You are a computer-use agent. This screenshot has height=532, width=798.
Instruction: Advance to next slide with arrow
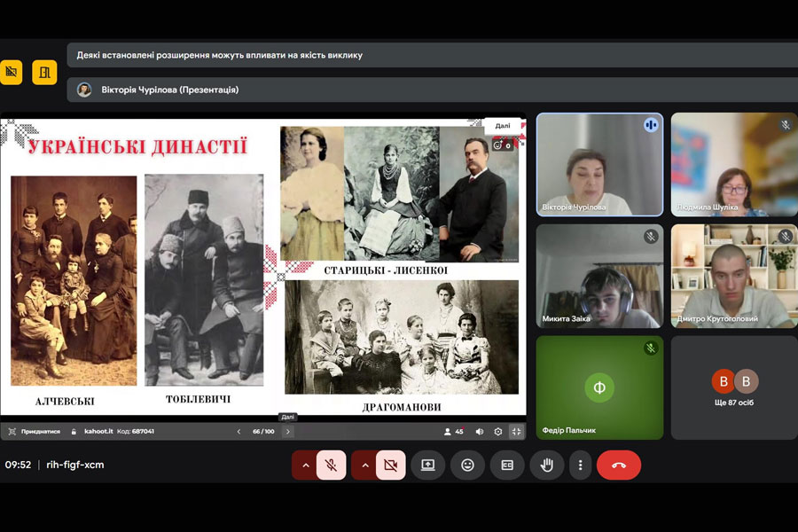click(287, 432)
